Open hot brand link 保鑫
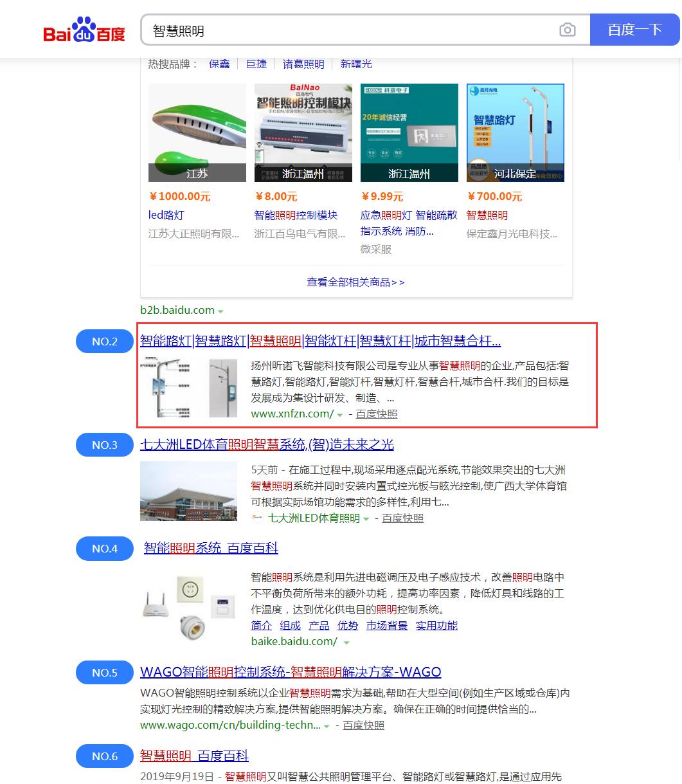The width and height of the screenshot is (682, 784). (219, 64)
